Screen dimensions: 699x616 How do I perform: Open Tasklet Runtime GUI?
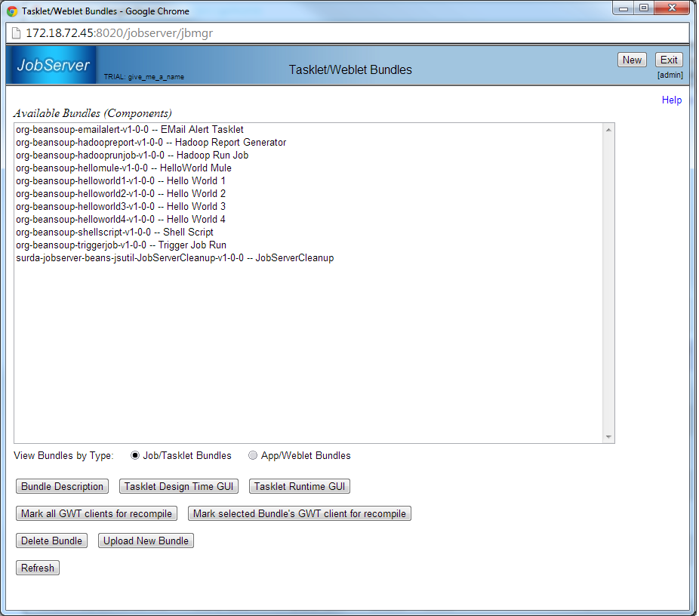(299, 487)
